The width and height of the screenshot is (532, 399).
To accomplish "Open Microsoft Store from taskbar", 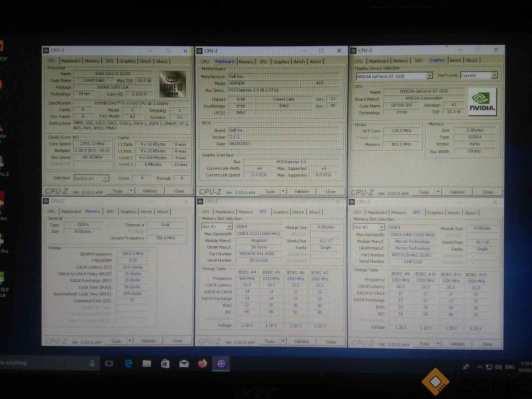I will click(165, 363).
